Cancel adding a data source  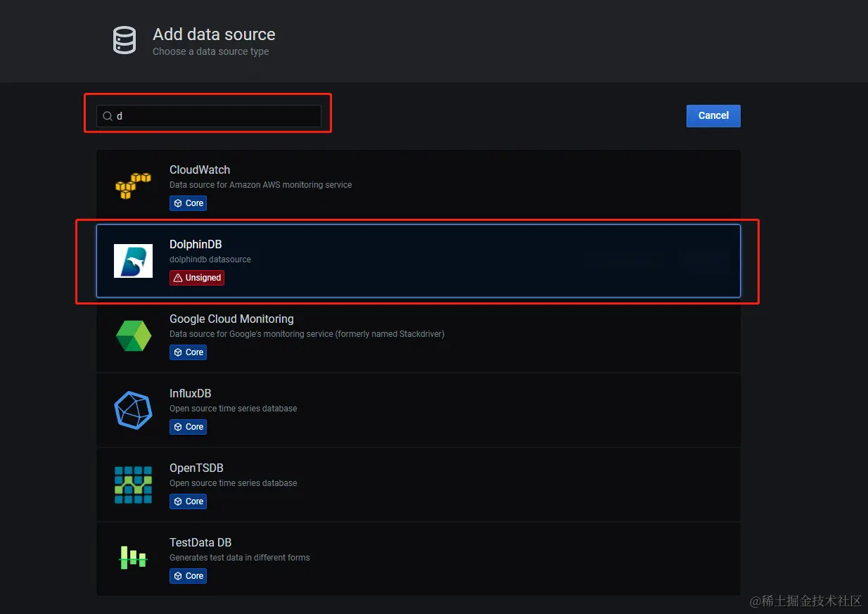coord(713,116)
